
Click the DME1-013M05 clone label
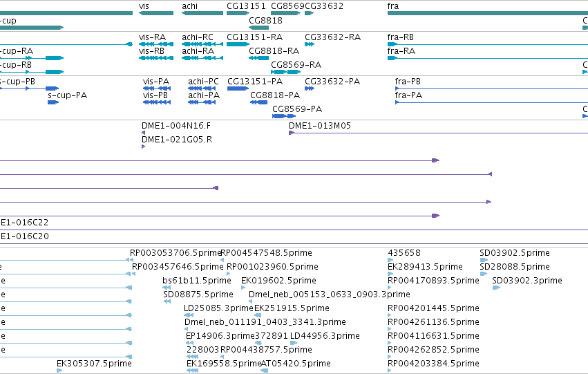click(320, 126)
